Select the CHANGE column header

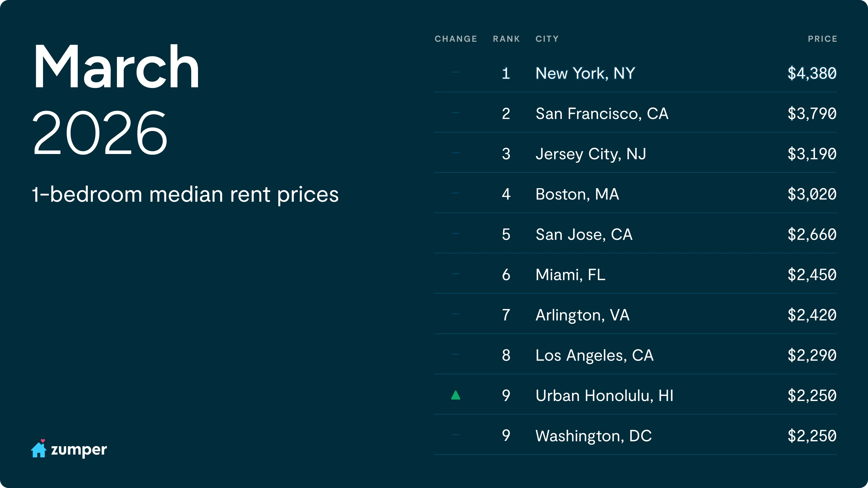(x=456, y=39)
